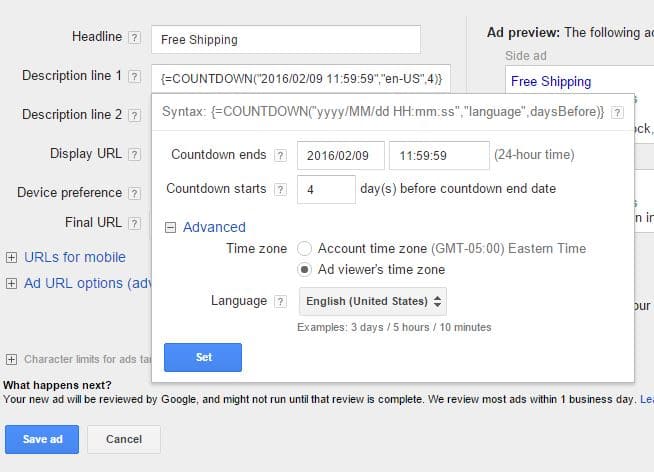Open help for Countdown starts field
The height and width of the screenshot is (472, 654).
(x=280, y=189)
